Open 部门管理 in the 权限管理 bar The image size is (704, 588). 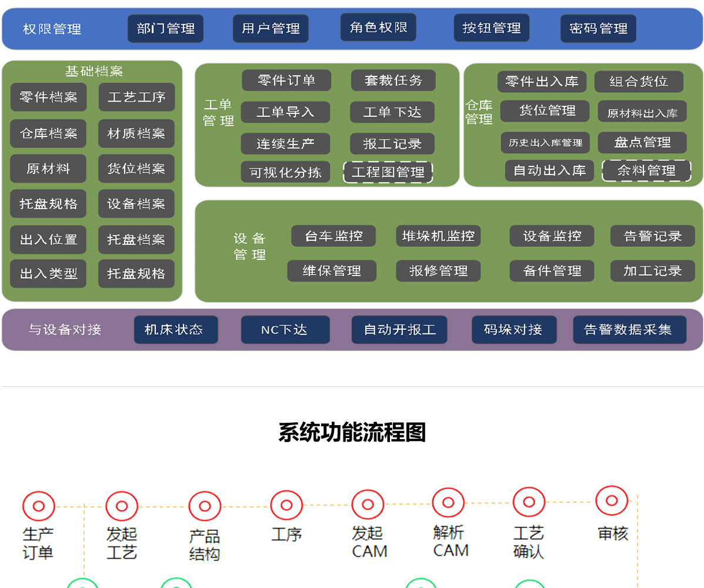165,29
